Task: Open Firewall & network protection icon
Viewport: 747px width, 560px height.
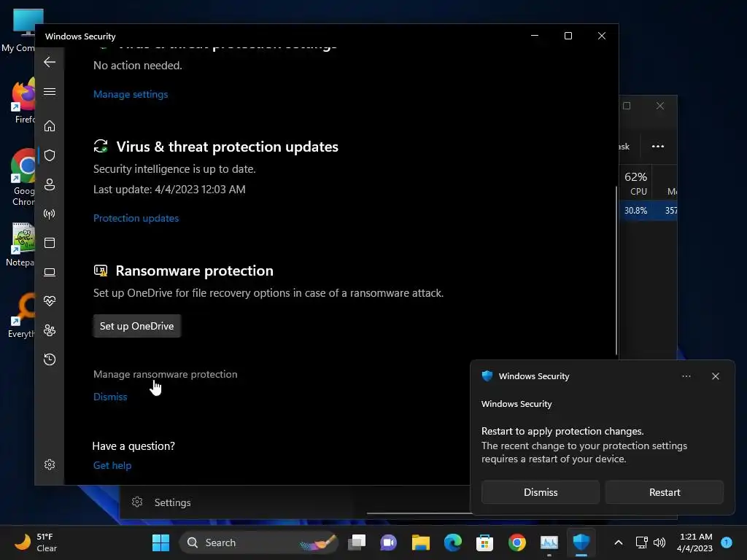Action: click(x=50, y=214)
